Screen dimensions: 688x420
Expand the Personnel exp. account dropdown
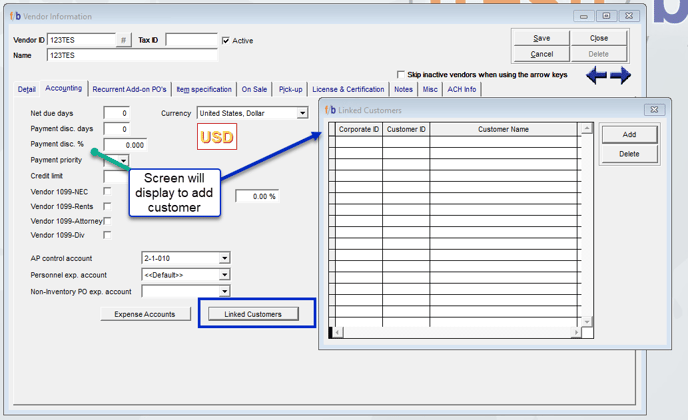coord(224,274)
